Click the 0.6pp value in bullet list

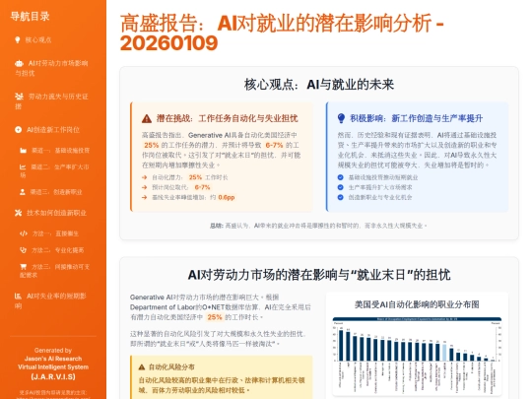tap(227, 197)
